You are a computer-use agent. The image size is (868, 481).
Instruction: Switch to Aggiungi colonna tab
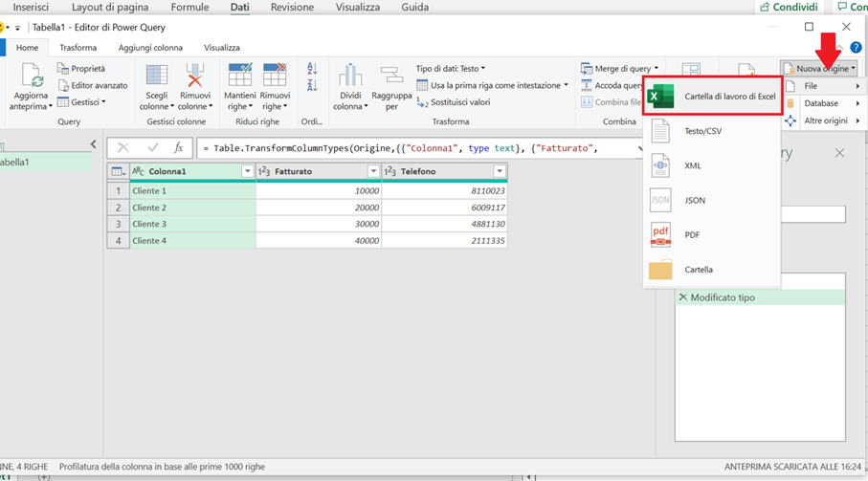[150, 48]
